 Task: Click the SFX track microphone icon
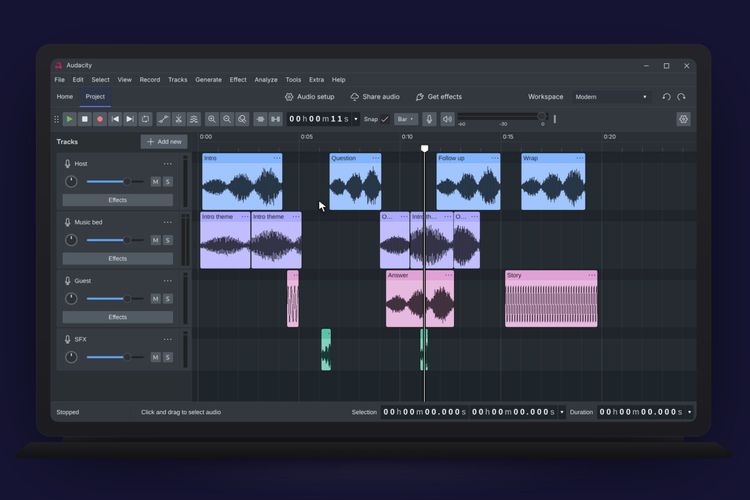[x=67, y=339]
